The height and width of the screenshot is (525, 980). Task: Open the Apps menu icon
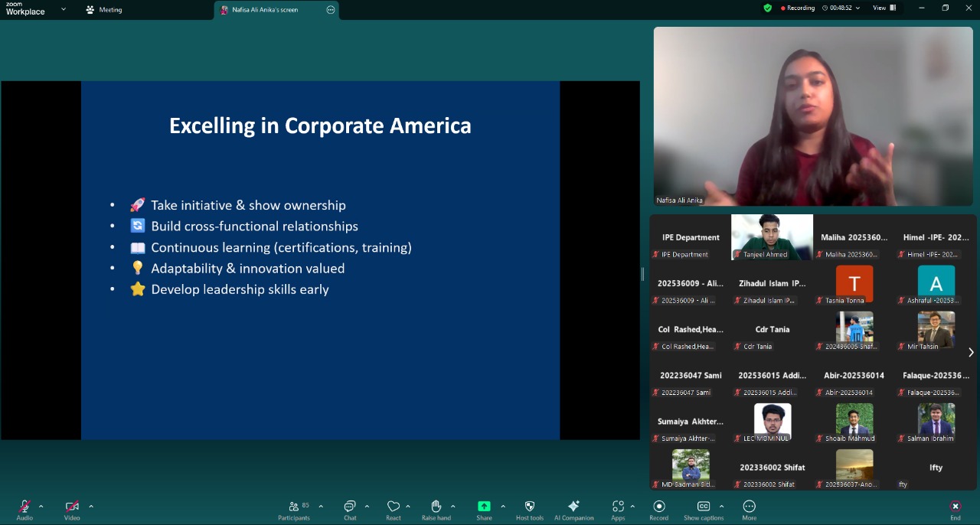[x=617, y=507]
